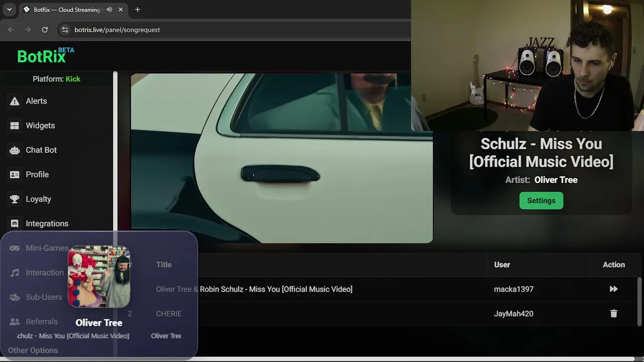Click the Loyalty trophy icon
This screenshot has height=362, width=644.
[15, 199]
